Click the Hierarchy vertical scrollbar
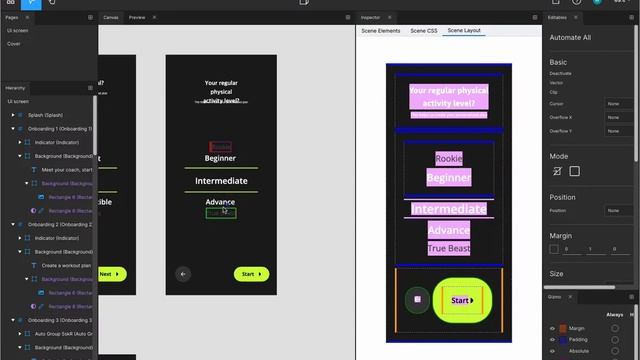Viewport: 640px width, 360px height. (95, 126)
